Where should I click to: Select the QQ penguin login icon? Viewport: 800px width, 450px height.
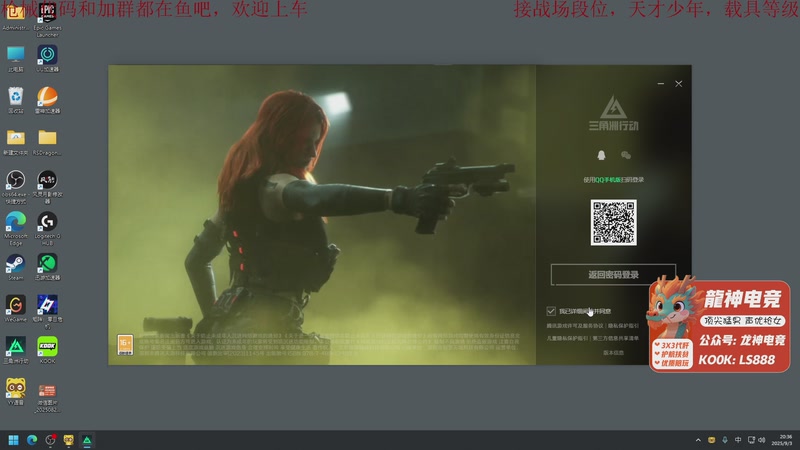point(601,155)
